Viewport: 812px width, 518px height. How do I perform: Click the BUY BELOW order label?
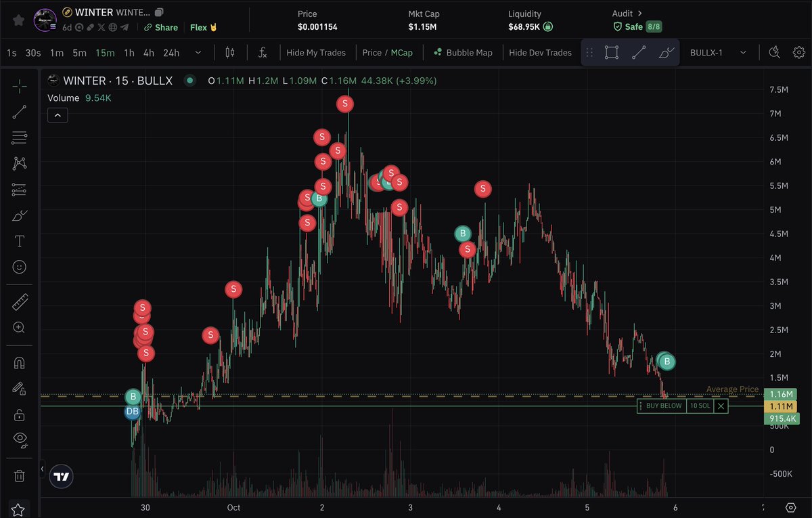[x=664, y=406]
